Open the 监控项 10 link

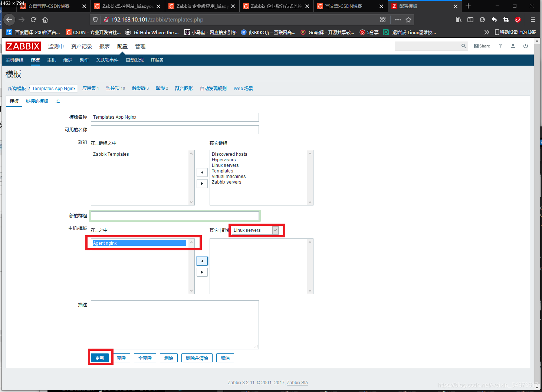click(x=115, y=88)
